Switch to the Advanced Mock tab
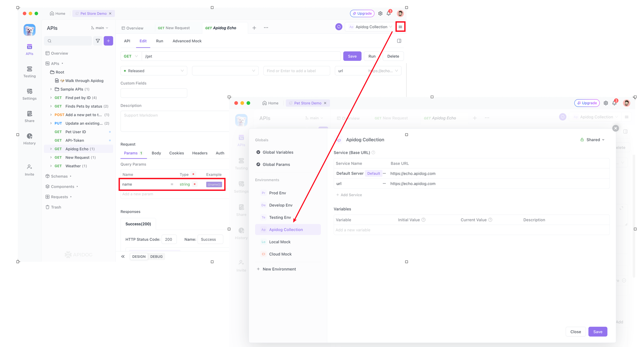Viewport: 644px width, 347px height. pos(187,41)
